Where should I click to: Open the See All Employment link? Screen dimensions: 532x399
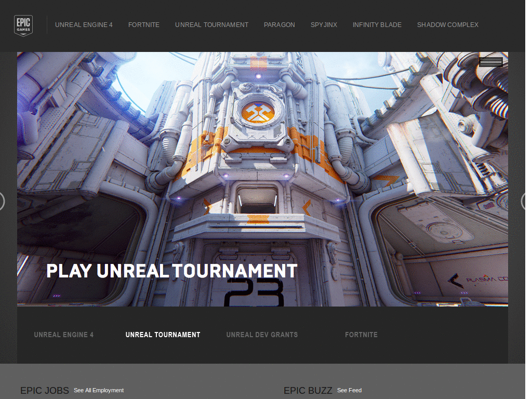[98, 390]
